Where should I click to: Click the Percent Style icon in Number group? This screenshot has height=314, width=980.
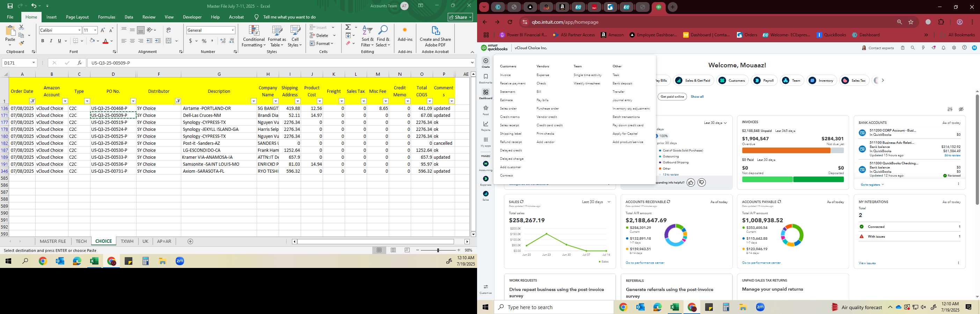(204, 41)
